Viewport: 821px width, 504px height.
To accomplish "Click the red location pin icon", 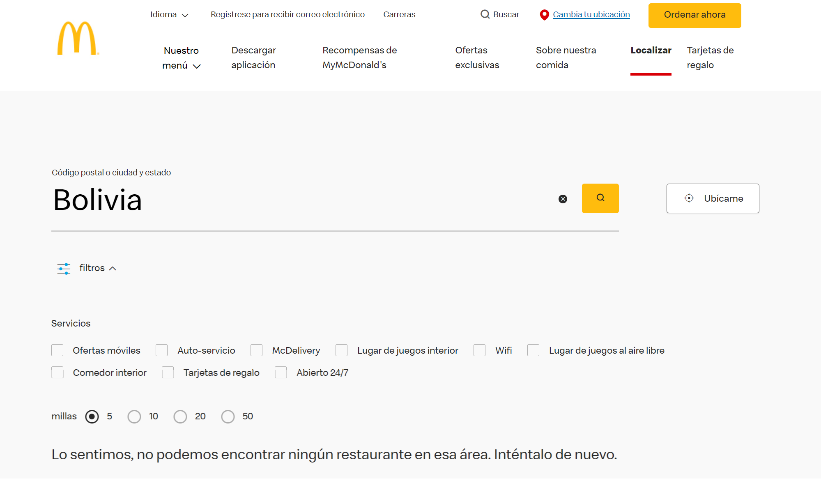I will tap(544, 15).
